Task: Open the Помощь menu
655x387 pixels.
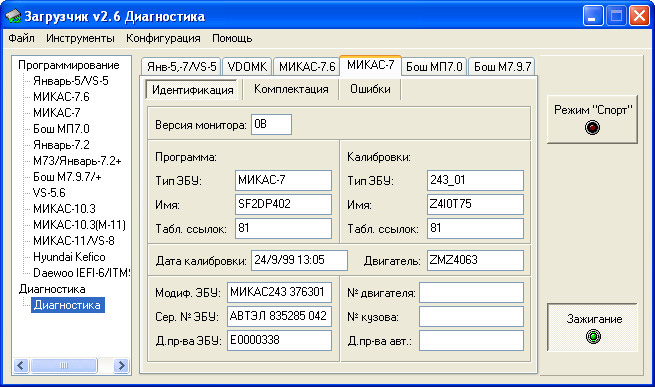Action: (232, 38)
